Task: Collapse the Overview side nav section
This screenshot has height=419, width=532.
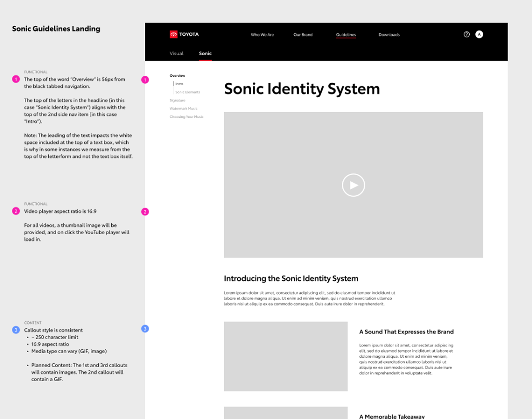Action: (x=177, y=76)
